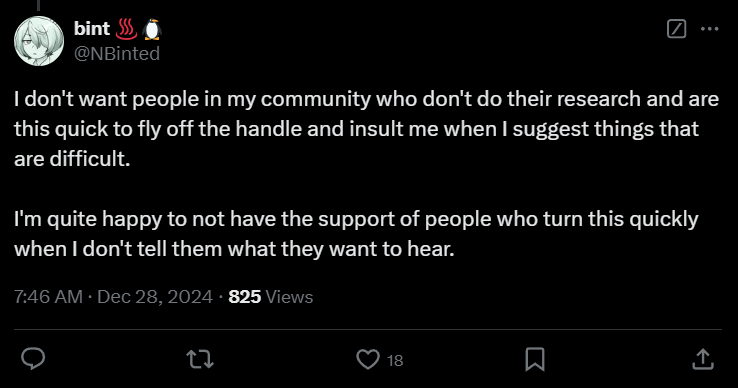
Task: Click the 18 likes count
Action: tap(395, 361)
